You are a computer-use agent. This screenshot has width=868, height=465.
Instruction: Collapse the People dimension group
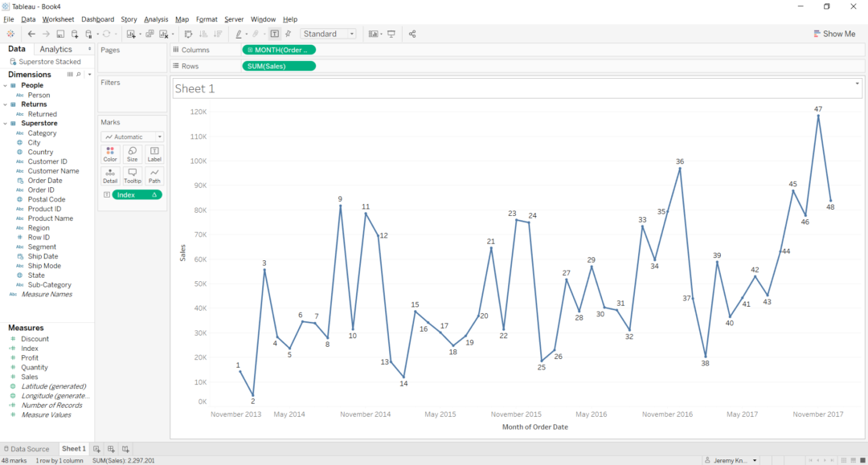(6, 84)
